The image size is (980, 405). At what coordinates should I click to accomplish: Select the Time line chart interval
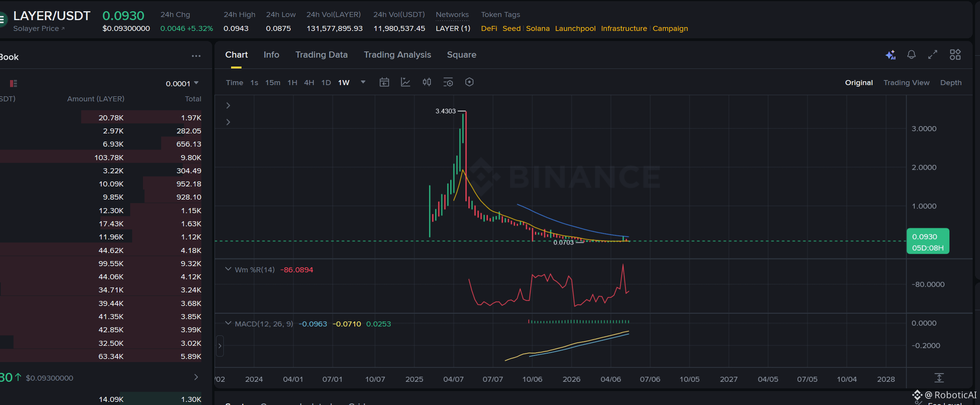click(235, 82)
